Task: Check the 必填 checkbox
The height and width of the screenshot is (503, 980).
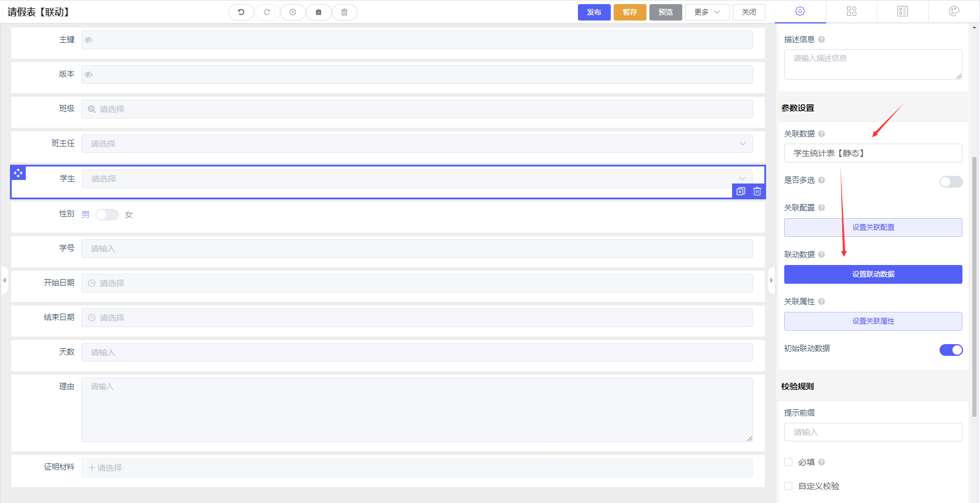Action: pos(788,462)
